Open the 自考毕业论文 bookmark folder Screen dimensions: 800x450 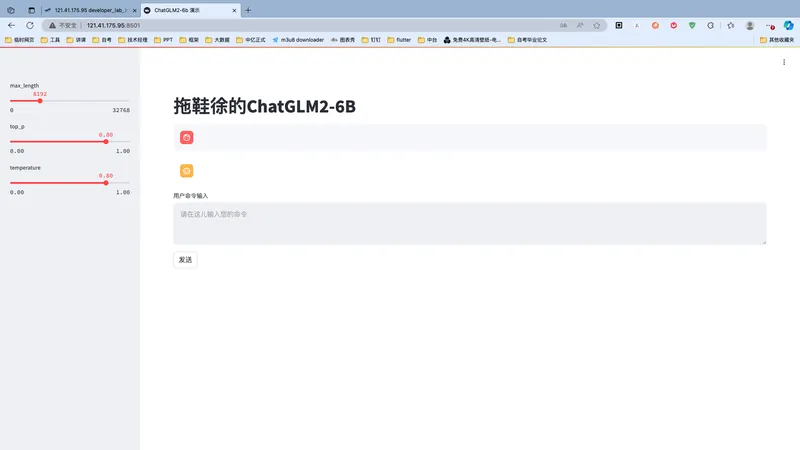[527, 40]
